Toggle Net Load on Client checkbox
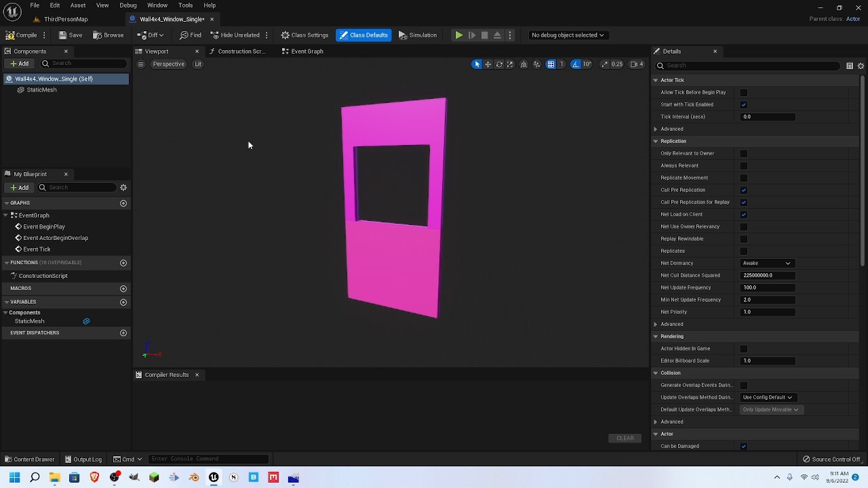Viewport: 868px width, 488px height. click(x=744, y=215)
